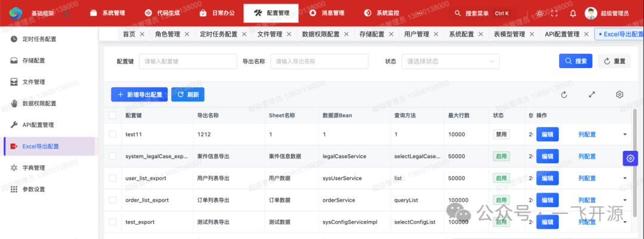Viewport: 644px width, 239px height.
Task: Click the vertical table scrollbar
Action: point(634,164)
